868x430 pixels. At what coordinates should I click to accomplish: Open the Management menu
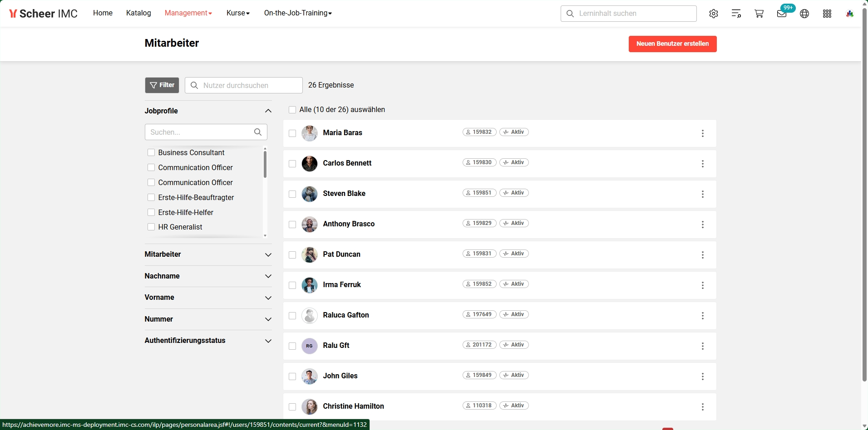pyautogui.click(x=188, y=13)
